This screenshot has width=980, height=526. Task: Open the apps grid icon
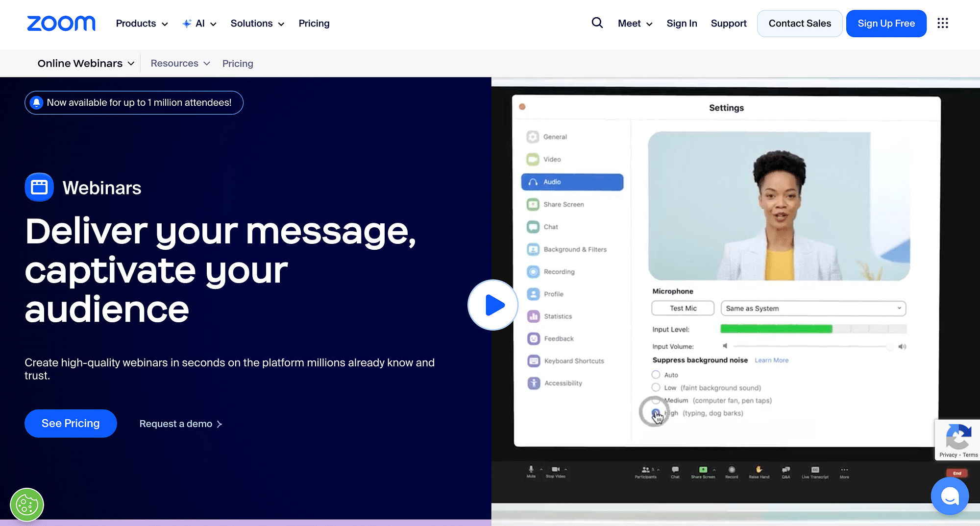click(943, 23)
